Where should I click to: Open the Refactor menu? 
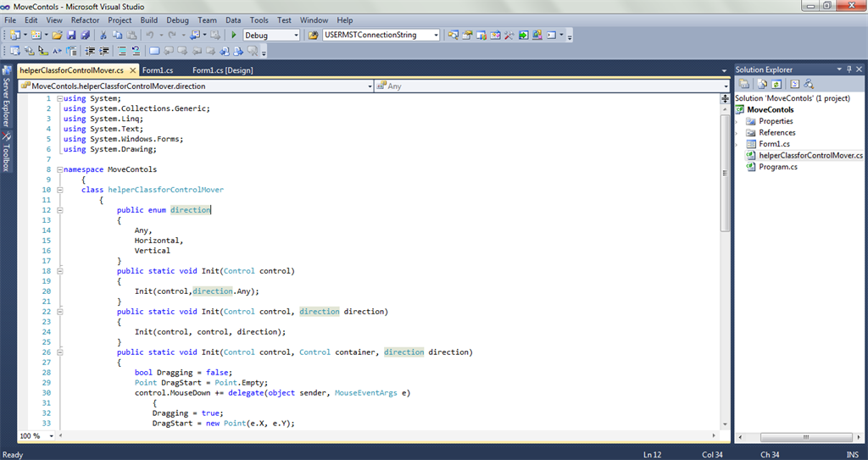pyautogui.click(x=85, y=19)
